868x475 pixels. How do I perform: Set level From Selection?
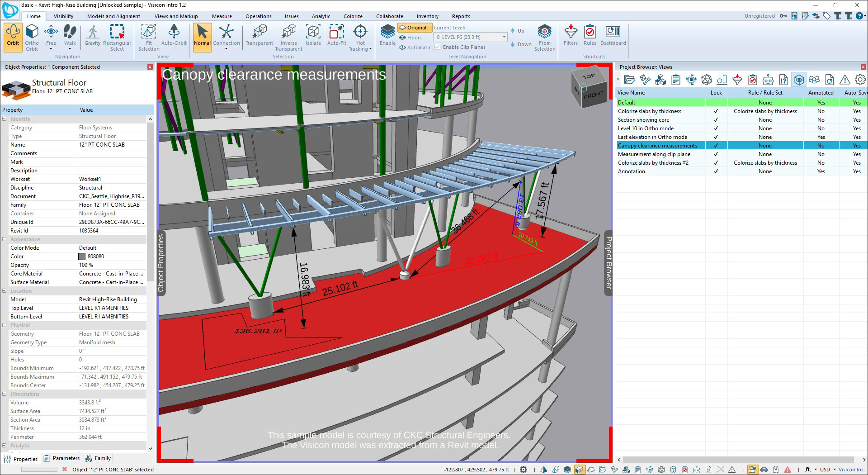pos(544,37)
